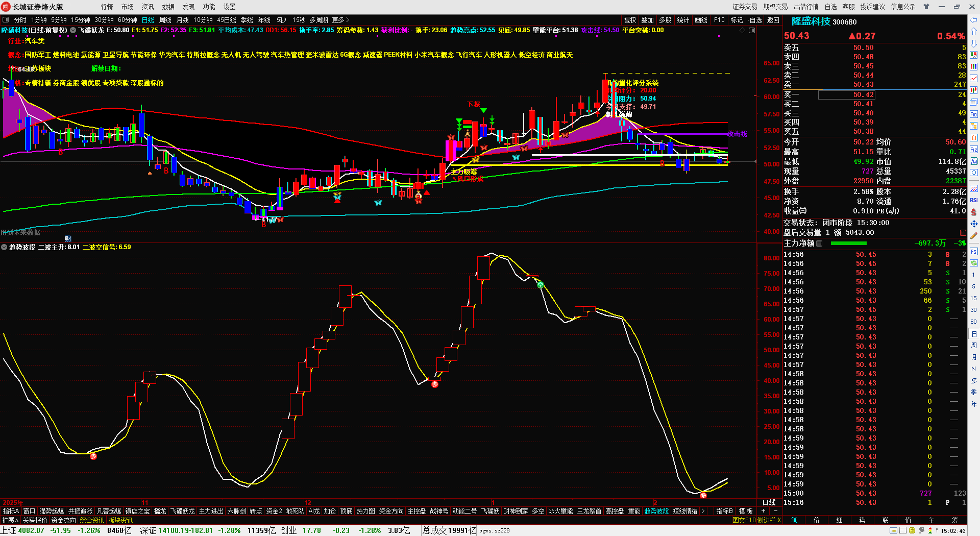Click the 上证 index value in status bar
The height and width of the screenshot is (536, 980).
pos(31,530)
